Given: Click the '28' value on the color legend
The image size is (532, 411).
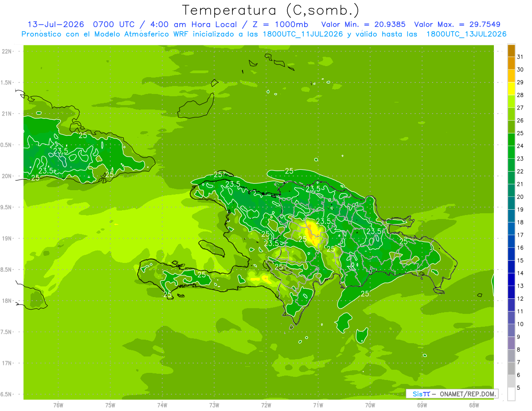Looking at the screenshot, I should pyautogui.click(x=520, y=95).
